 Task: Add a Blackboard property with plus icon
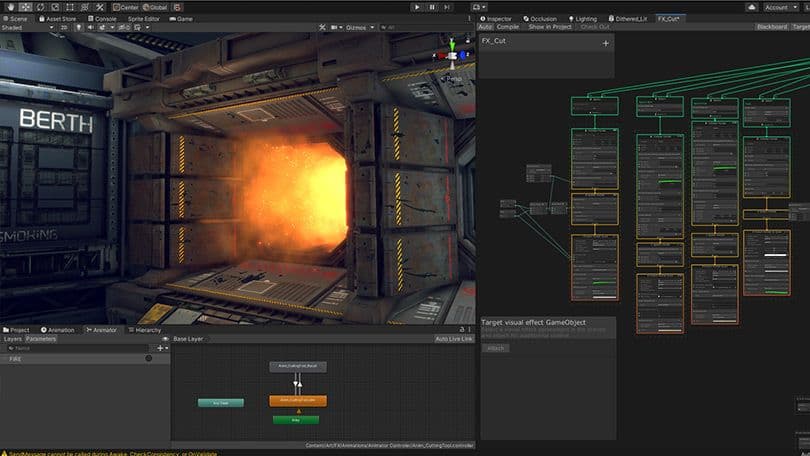[605, 43]
